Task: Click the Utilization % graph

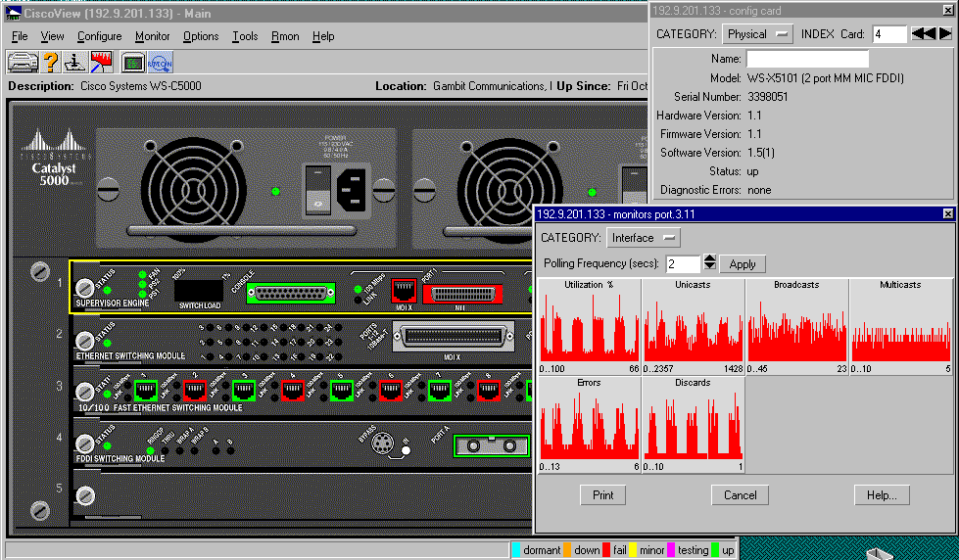Action: coord(589,326)
